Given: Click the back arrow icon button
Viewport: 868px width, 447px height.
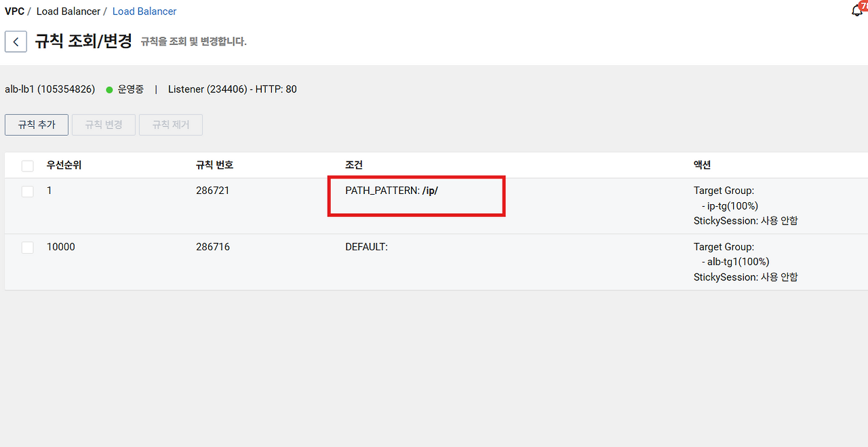Looking at the screenshot, I should click(16, 41).
